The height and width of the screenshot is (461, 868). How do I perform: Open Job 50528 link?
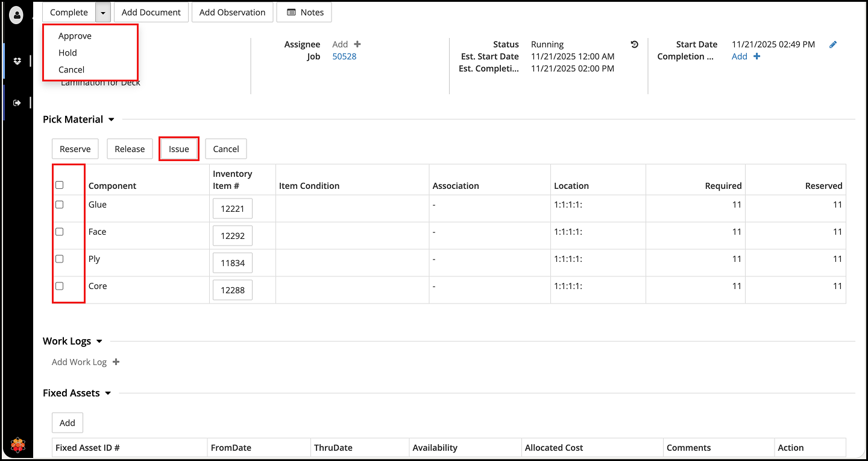point(344,56)
